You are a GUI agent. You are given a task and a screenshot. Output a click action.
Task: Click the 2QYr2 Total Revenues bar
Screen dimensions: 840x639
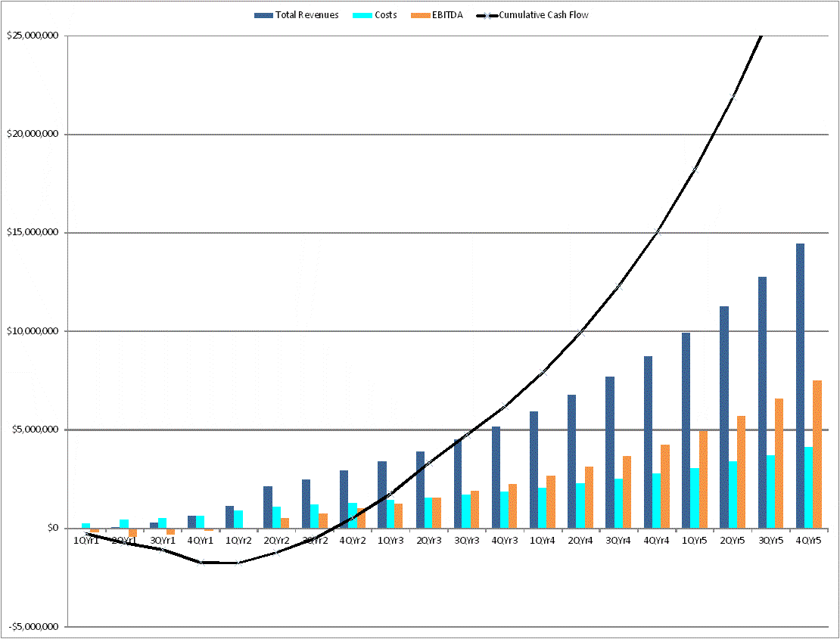click(x=268, y=507)
